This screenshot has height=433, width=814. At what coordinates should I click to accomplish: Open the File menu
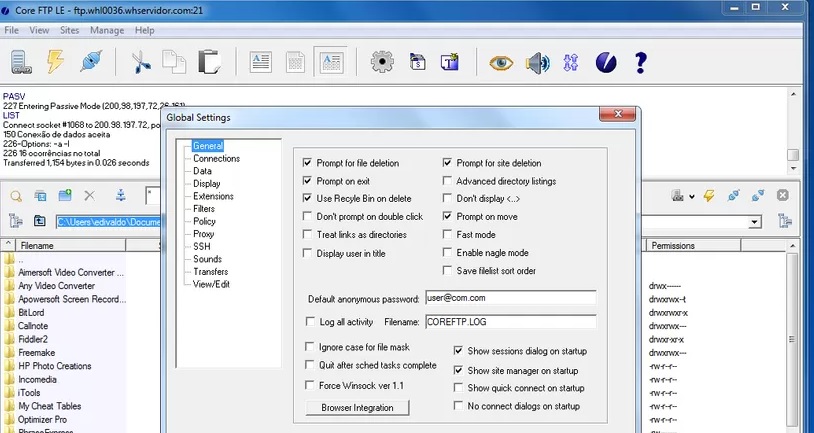[11, 30]
